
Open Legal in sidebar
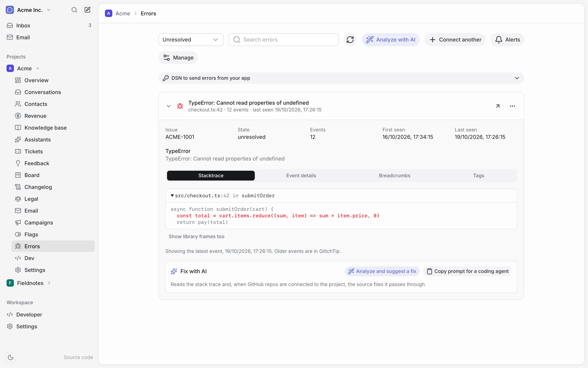tap(53, 199)
